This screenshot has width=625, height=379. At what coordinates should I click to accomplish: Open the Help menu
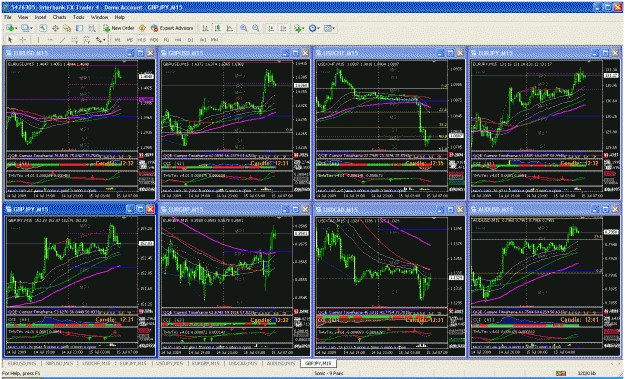click(120, 18)
